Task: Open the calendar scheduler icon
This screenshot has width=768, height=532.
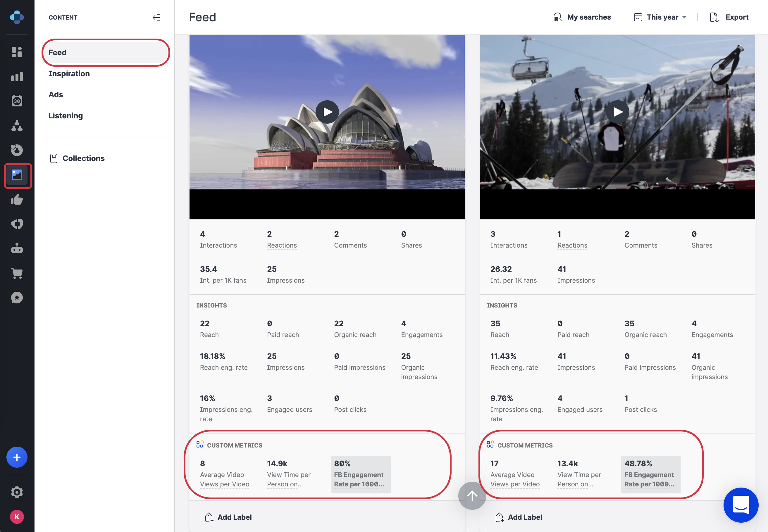Action: coord(17,101)
